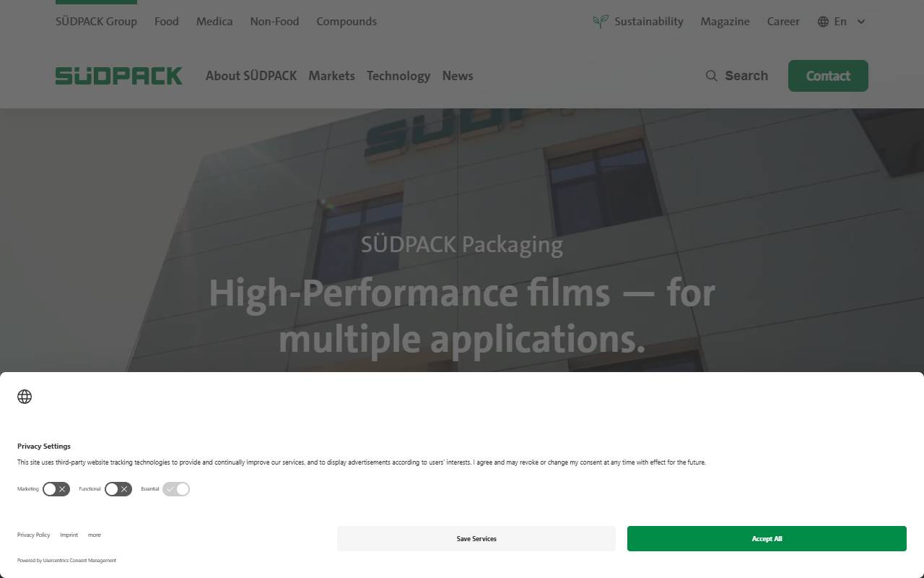
Task: Open the About SÜDPACK menu
Action: (x=251, y=76)
